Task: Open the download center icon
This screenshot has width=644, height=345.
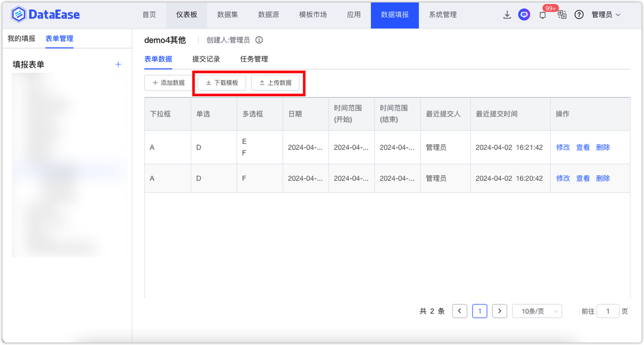Action: click(x=507, y=15)
